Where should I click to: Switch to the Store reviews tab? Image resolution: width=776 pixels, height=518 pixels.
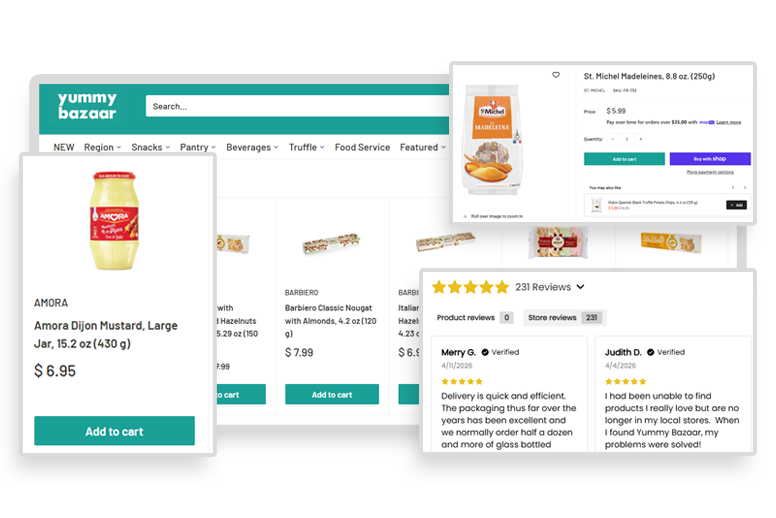[x=565, y=318]
